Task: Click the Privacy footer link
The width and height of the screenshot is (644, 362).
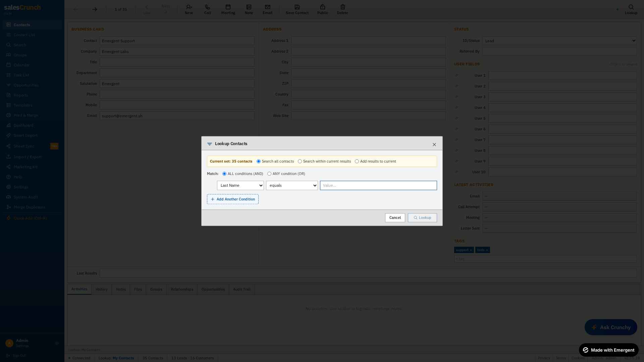Action: (544, 358)
